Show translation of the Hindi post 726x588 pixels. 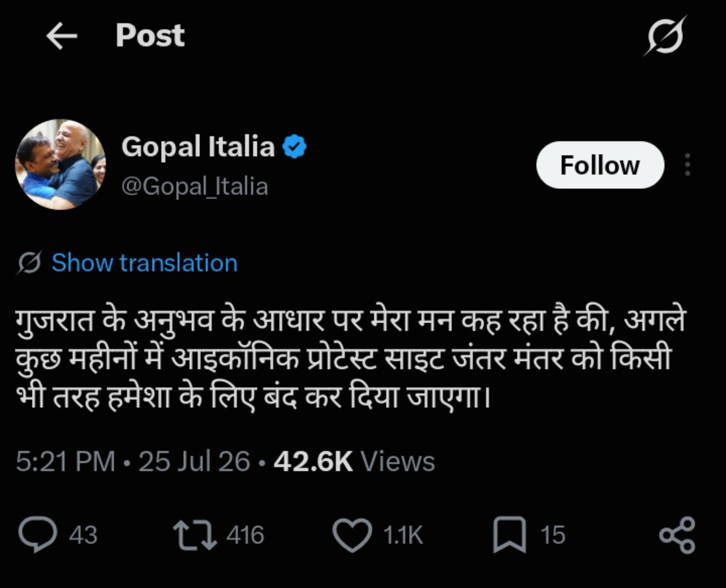coord(145,263)
